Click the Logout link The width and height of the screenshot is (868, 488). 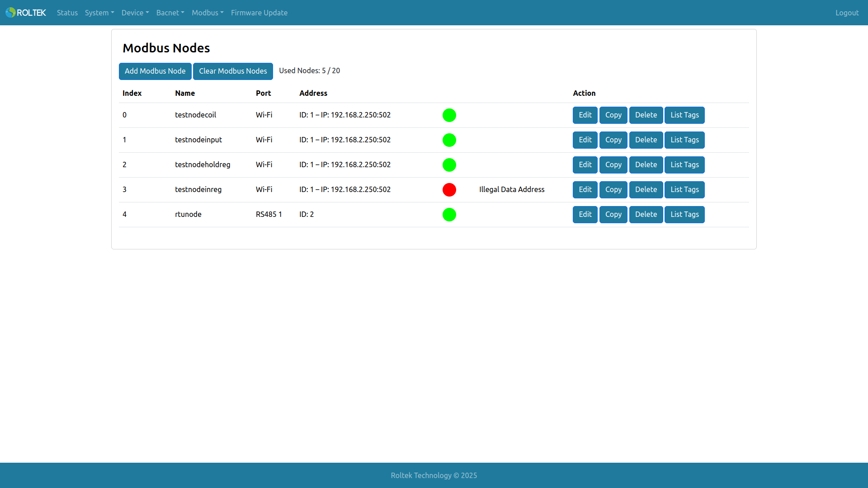pos(847,13)
